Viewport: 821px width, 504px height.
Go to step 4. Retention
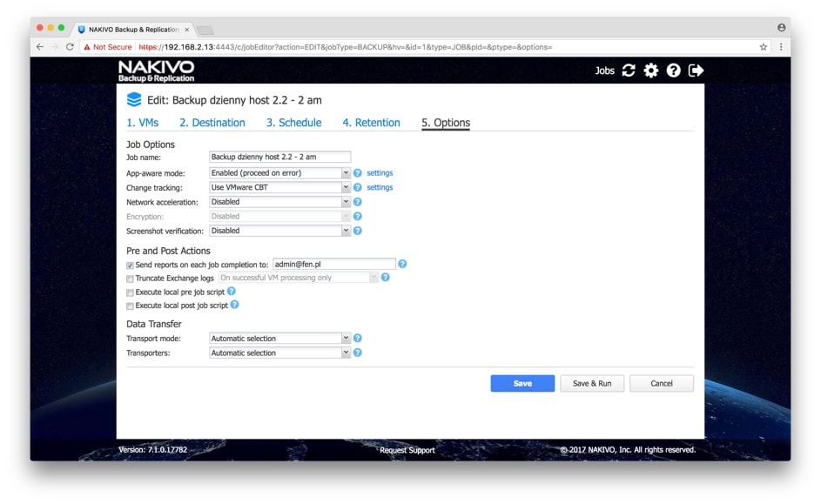click(371, 123)
